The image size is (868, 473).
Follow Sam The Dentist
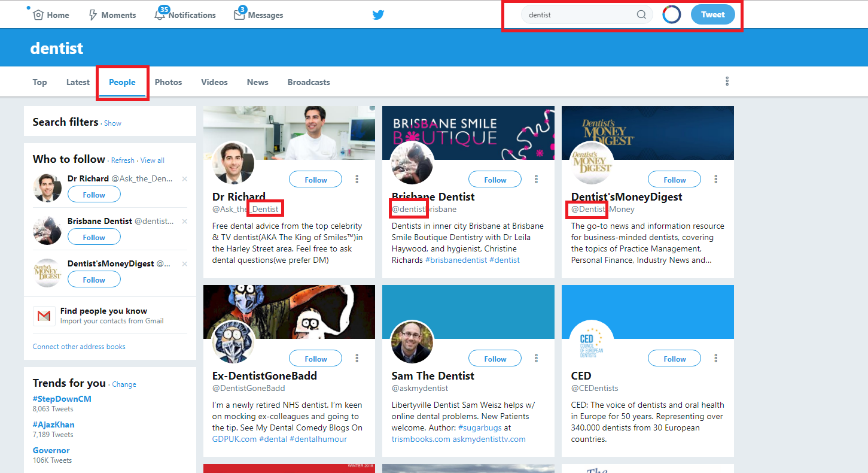click(495, 359)
